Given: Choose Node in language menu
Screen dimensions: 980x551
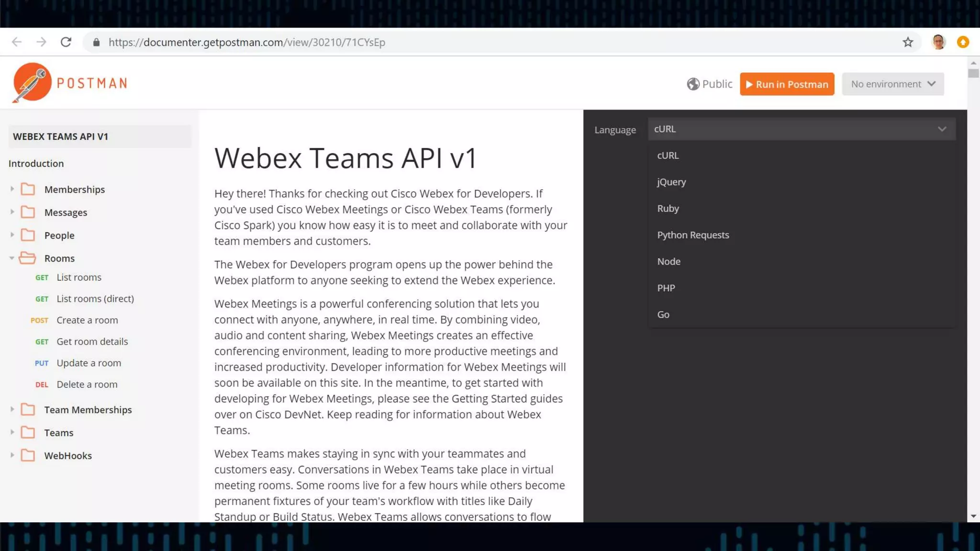Looking at the screenshot, I should (668, 262).
